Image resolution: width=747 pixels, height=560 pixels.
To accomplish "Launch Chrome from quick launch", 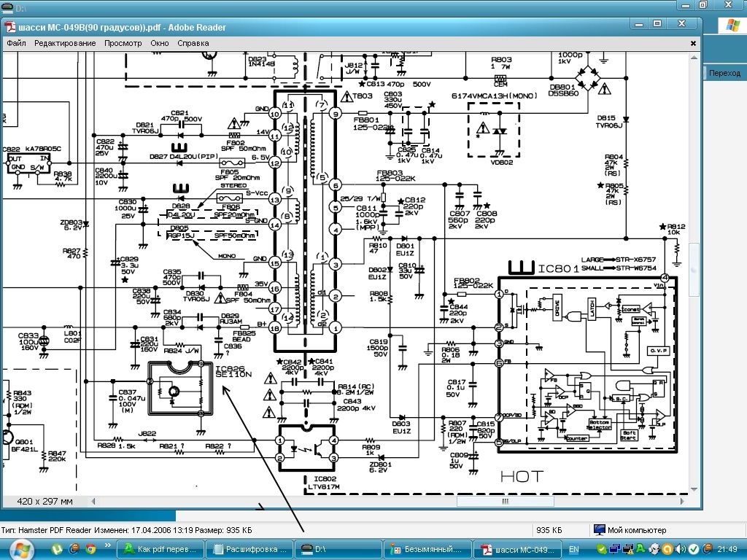I will click(90, 550).
